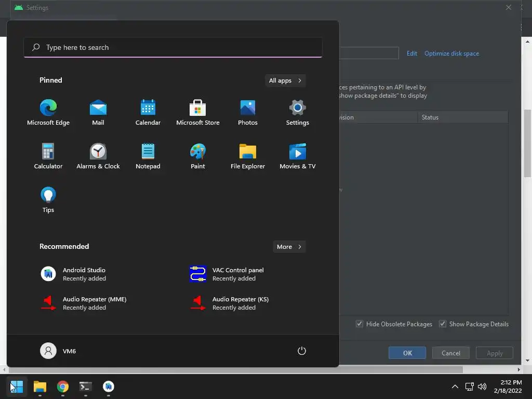
Task: Open the Calendar app
Action: [x=148, y=113]
